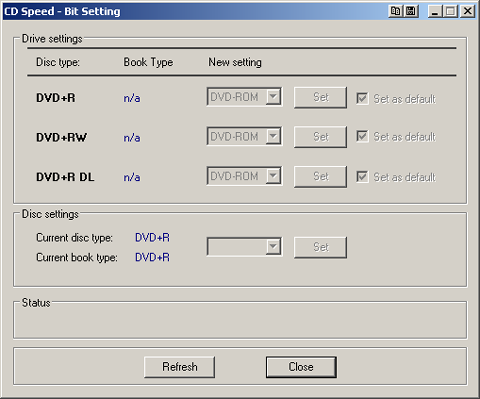Image resolution: width=480 pixels, height=399 pixels.
Task: Click the Refresh button
Action: (x=179, y=367)
